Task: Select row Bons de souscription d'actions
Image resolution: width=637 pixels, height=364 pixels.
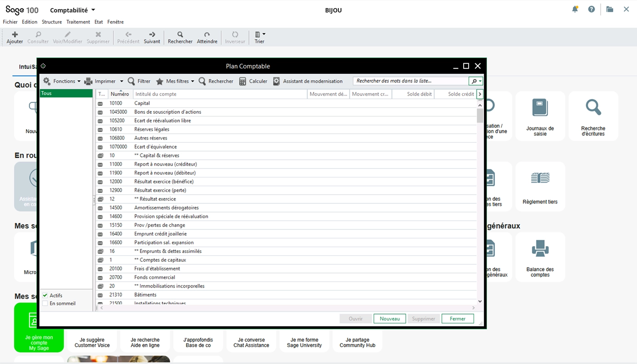Action: [286, 112]
